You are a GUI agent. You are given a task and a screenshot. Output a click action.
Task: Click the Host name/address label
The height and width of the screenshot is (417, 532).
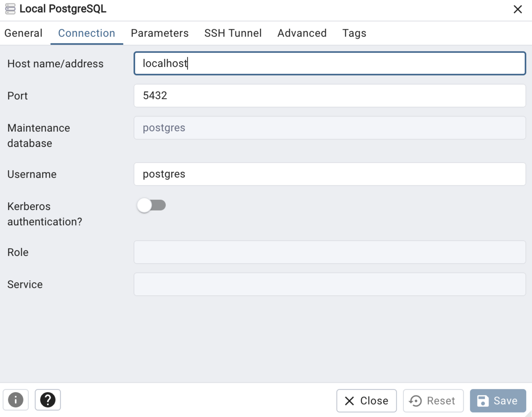tap(55, 64)
